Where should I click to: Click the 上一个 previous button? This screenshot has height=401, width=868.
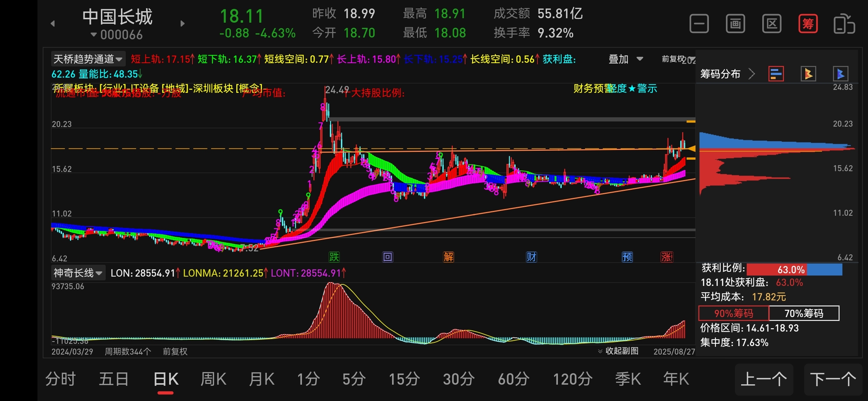click(764, 379)
